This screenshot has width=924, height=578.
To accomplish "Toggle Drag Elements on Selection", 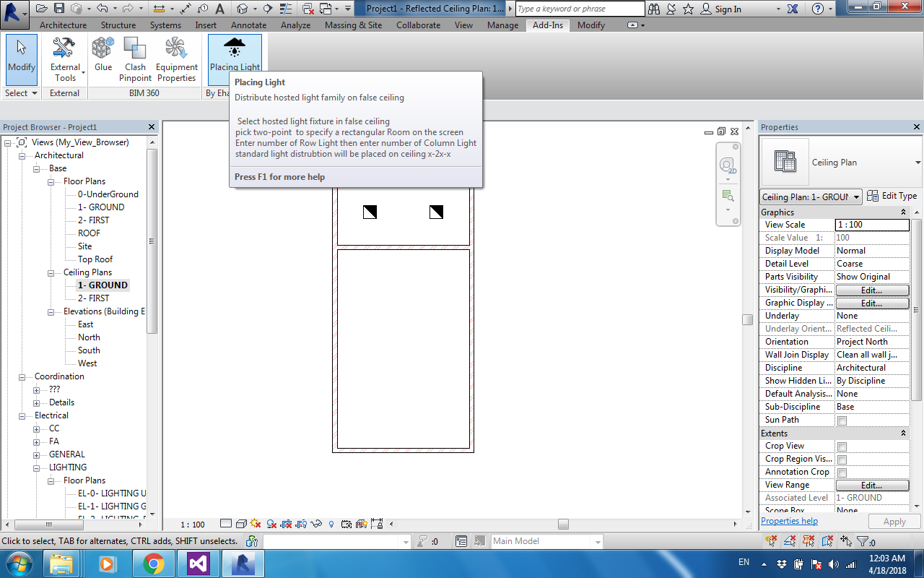I will pyautogui.click(x=845, y=541).
